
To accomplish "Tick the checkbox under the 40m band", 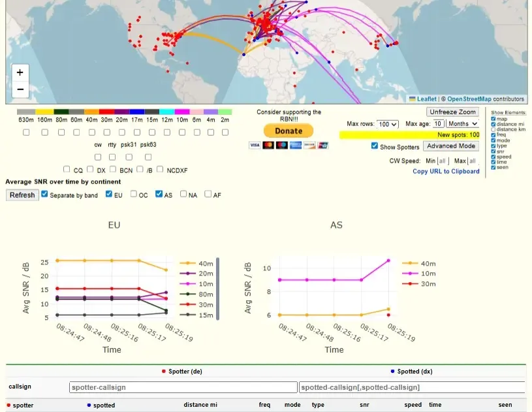I will pos(92,133).
